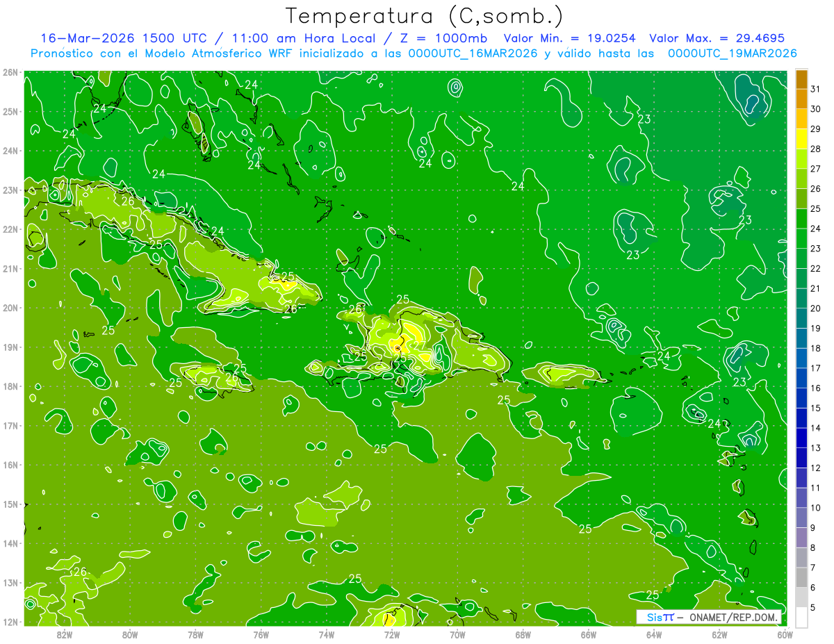834x644 pixels.
Task: Click the longitude label "76W"
Action: (261, 634)
